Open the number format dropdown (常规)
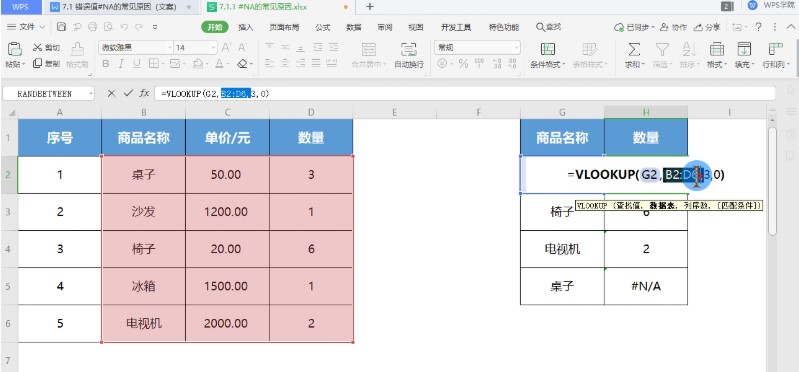 pyautogui.click(x=516, y=48)
